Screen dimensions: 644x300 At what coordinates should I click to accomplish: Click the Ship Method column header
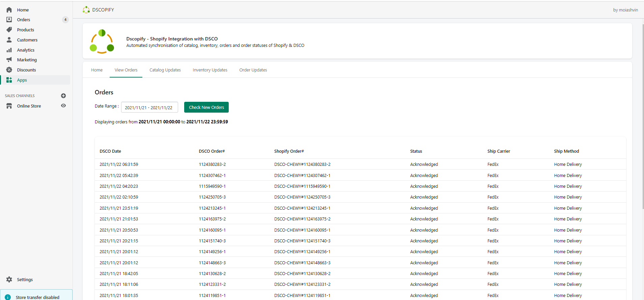tap(566, 151)
